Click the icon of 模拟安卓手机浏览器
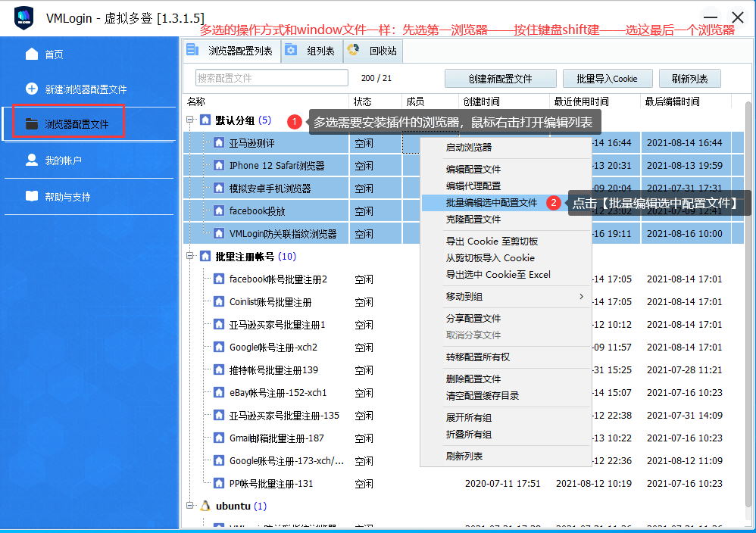Screen dimensions: 756x533 click(x=219, y=188)
